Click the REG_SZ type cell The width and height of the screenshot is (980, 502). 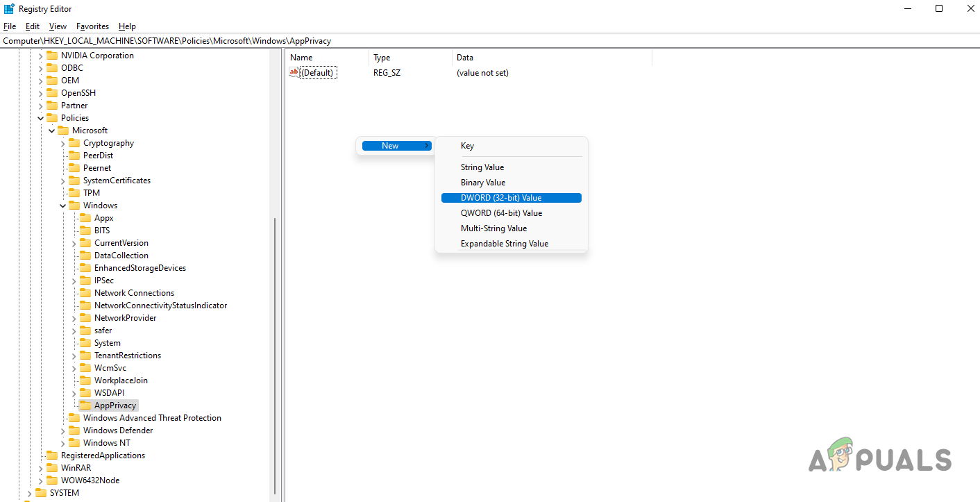(x=387, y=73)
